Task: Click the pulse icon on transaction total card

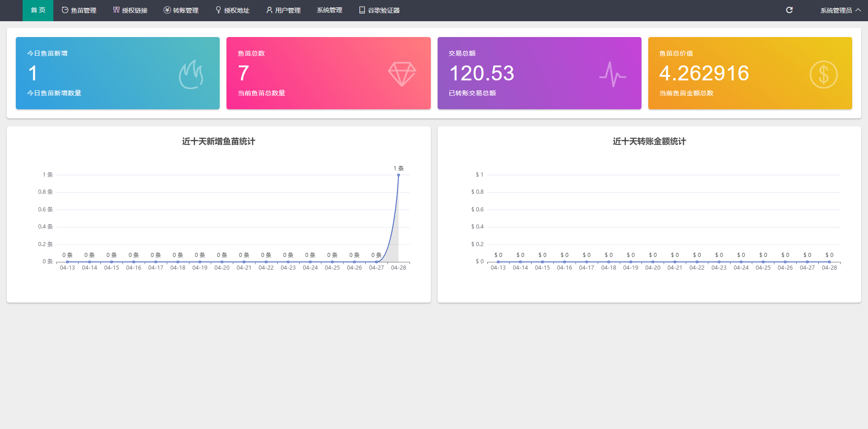Action: [x=613, y=75]
